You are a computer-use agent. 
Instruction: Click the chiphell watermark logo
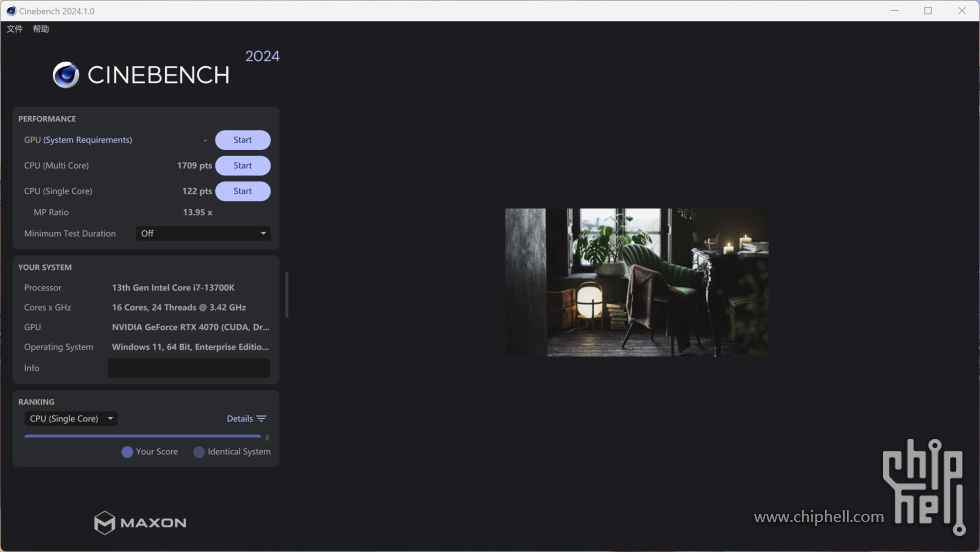pos(924,486)
